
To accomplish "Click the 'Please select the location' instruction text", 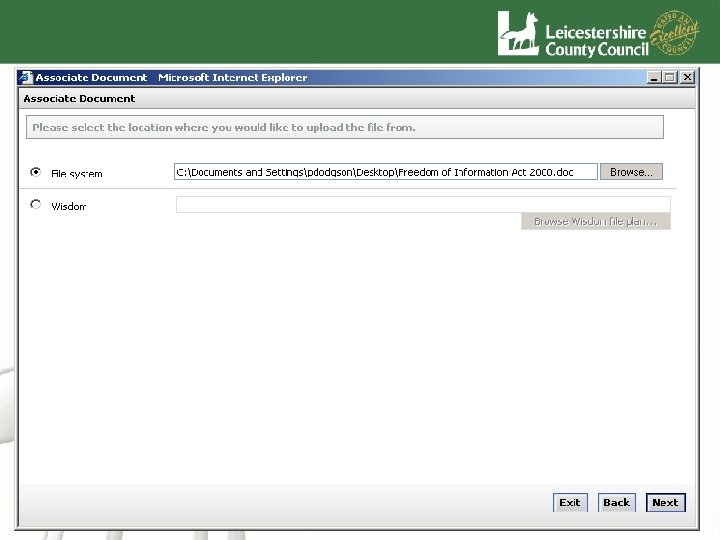I will (x=224, y=127).
